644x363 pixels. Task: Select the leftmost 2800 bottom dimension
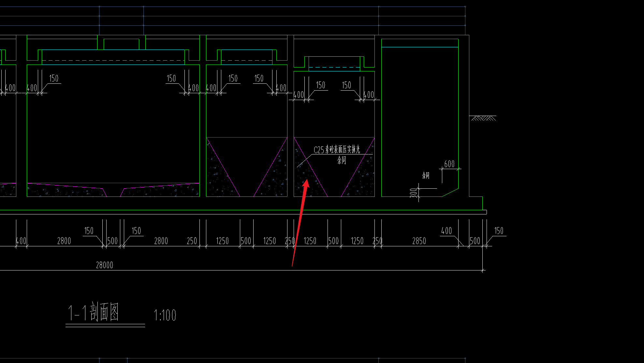pyautogui.click(x=64, y=241)
